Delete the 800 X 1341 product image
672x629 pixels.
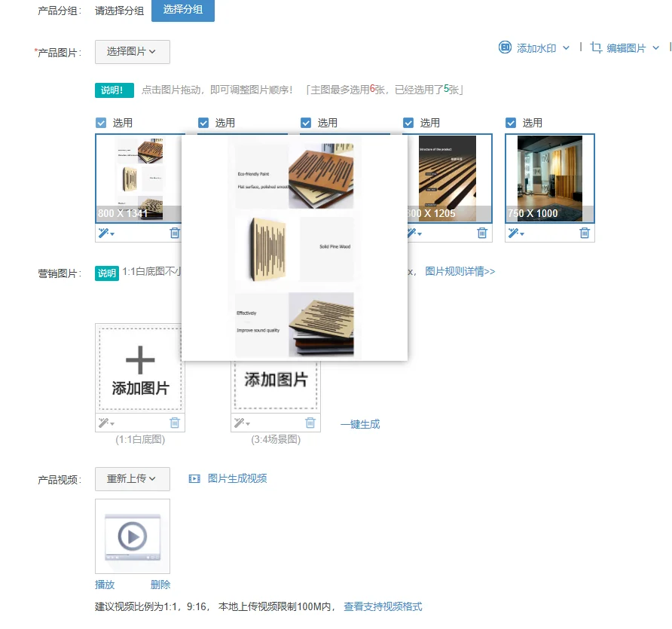(x=175, y=233)
